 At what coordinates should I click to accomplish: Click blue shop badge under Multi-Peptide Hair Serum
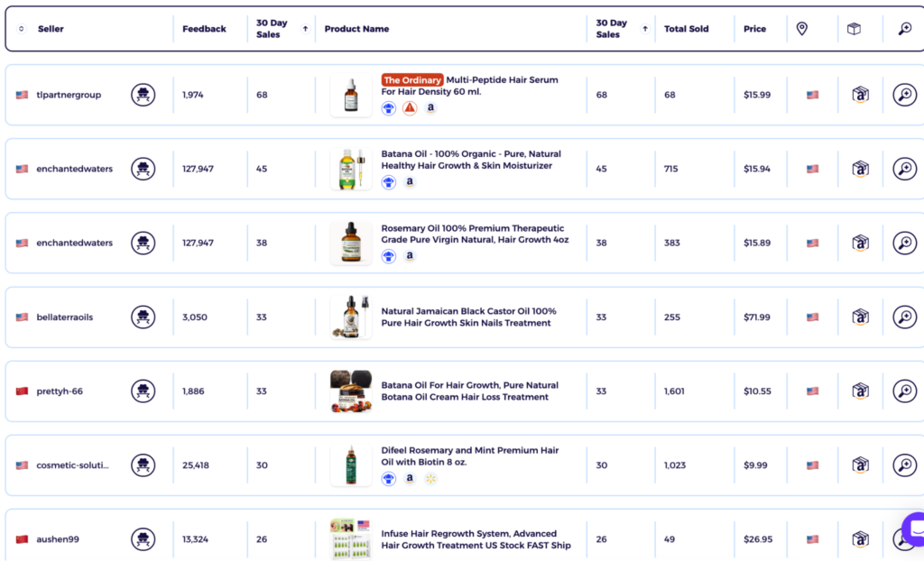click(x=388, y=108)
